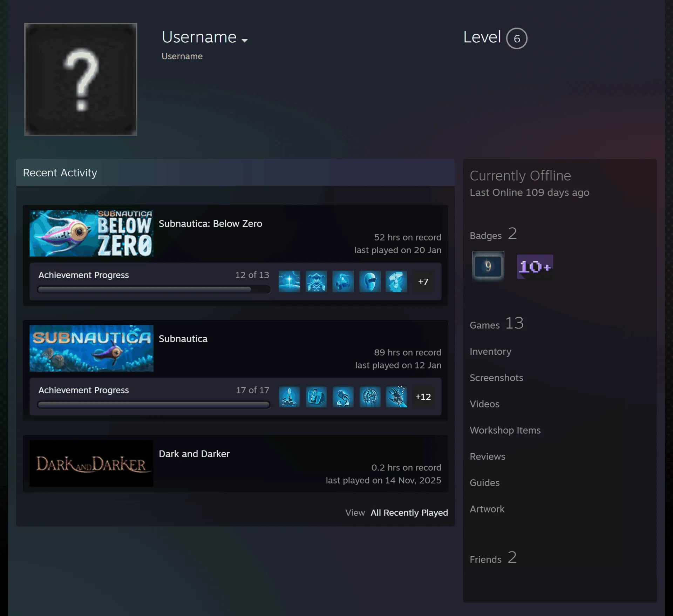Open the Dark and Darker banner image
The height and width of the screenshot is (616, 673).
click(91, 463)
